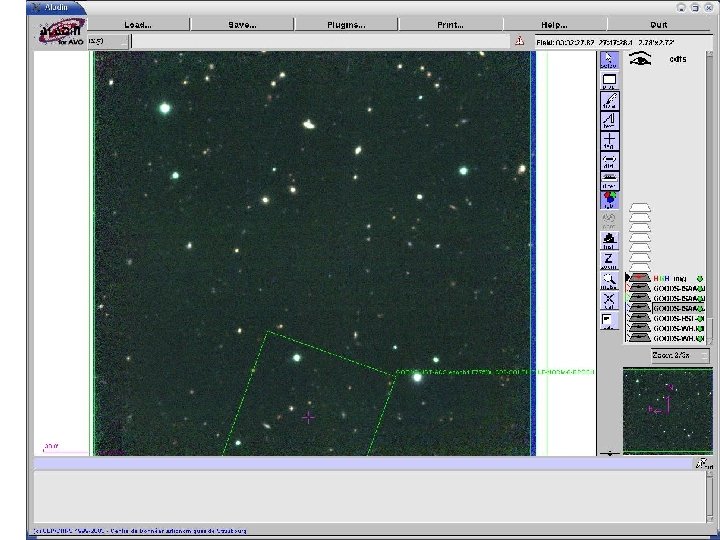Pick the Draw pencil tool
The width and height of the screenshot is (720, 540).
click(x=609, y=101)
